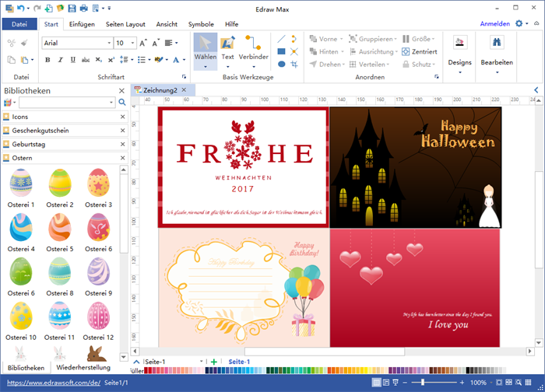Toggle italic text formatting
This screenshot has height=392, width=545.
coord(58,59)
